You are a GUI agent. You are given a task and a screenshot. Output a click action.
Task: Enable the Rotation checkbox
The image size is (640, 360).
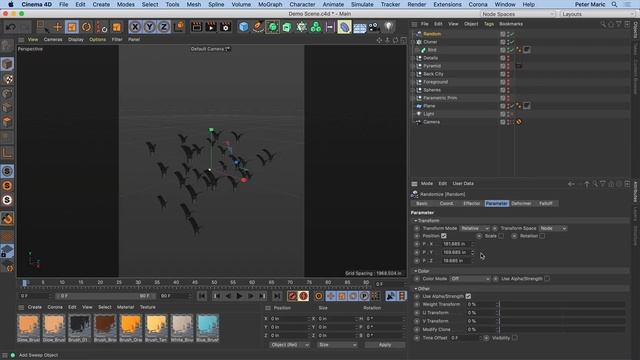[x=542, y=236]
